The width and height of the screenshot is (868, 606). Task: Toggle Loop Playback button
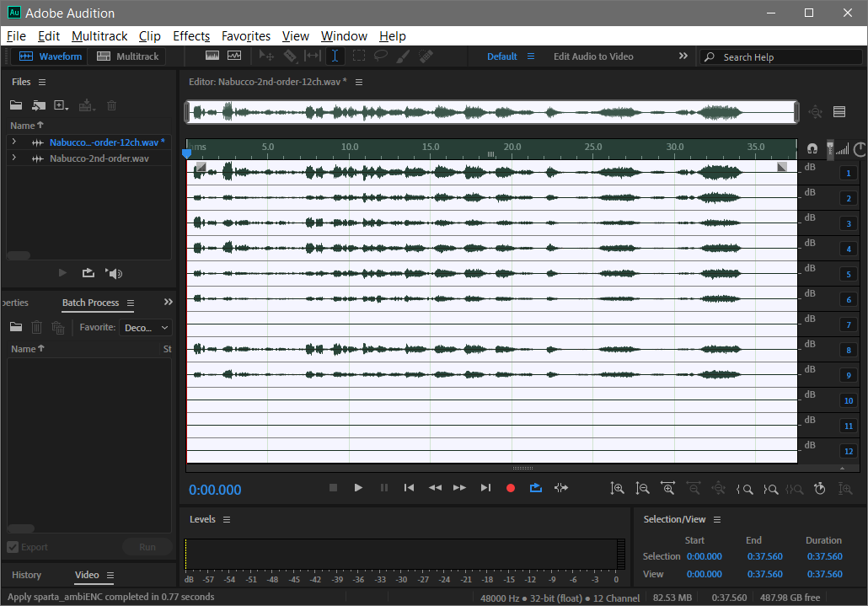(x=535, y=487)
